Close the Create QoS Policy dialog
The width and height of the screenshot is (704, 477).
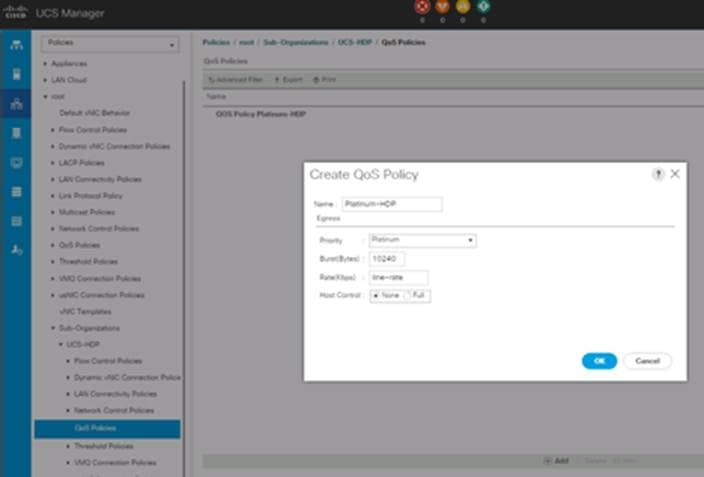pyautogui.click(x=675, y=174)
